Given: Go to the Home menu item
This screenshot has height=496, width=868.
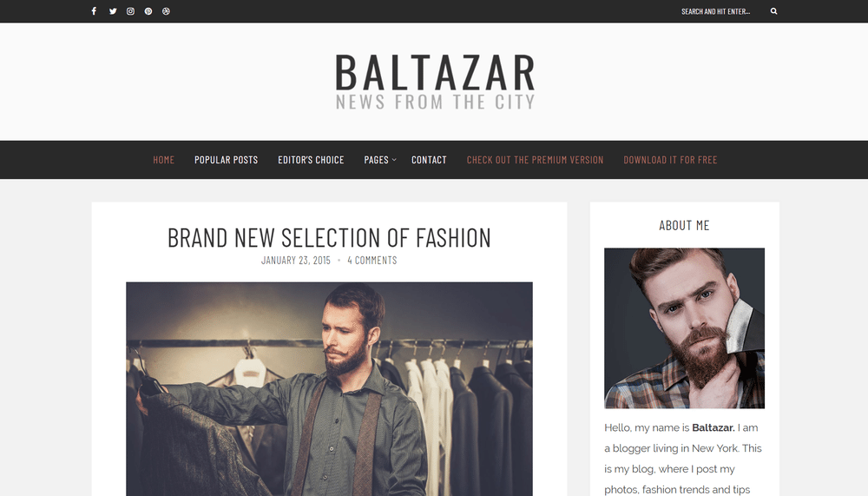Looking at the screenshot, I should pyautogui.click(x=164, y=160).
